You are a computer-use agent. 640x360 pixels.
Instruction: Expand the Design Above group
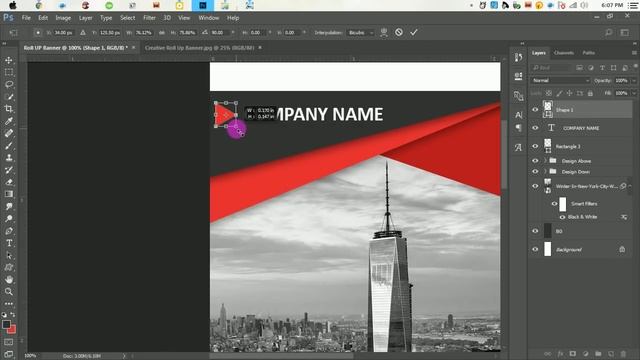pyautogui.click(x=545, y=161)
